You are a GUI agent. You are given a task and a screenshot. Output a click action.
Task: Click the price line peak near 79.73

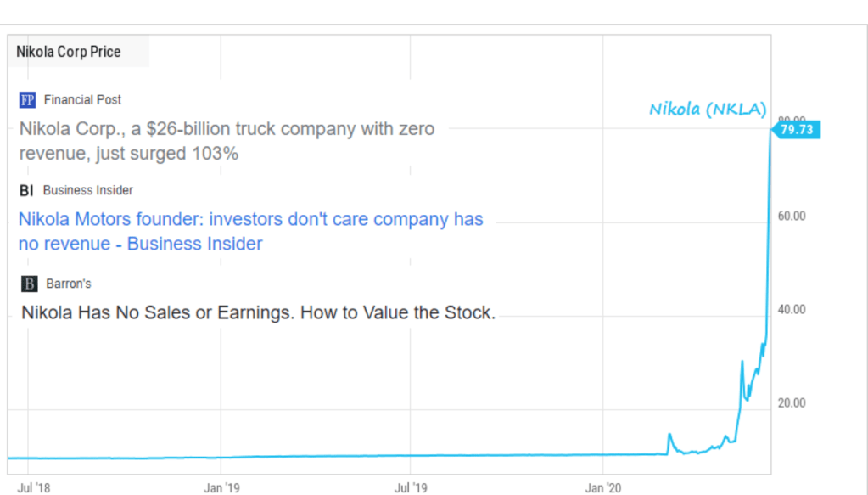pos(770,132)
